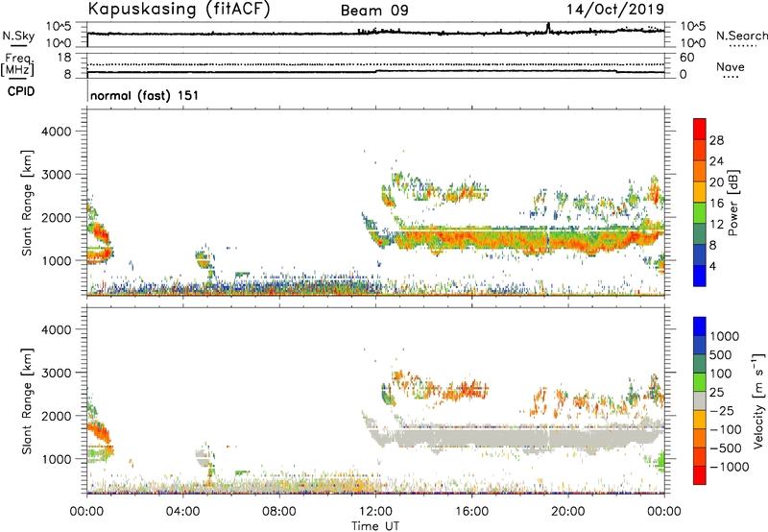Click the 18 frequency axis tick
This screenshot has height=532, width=768.
[64, 58]
